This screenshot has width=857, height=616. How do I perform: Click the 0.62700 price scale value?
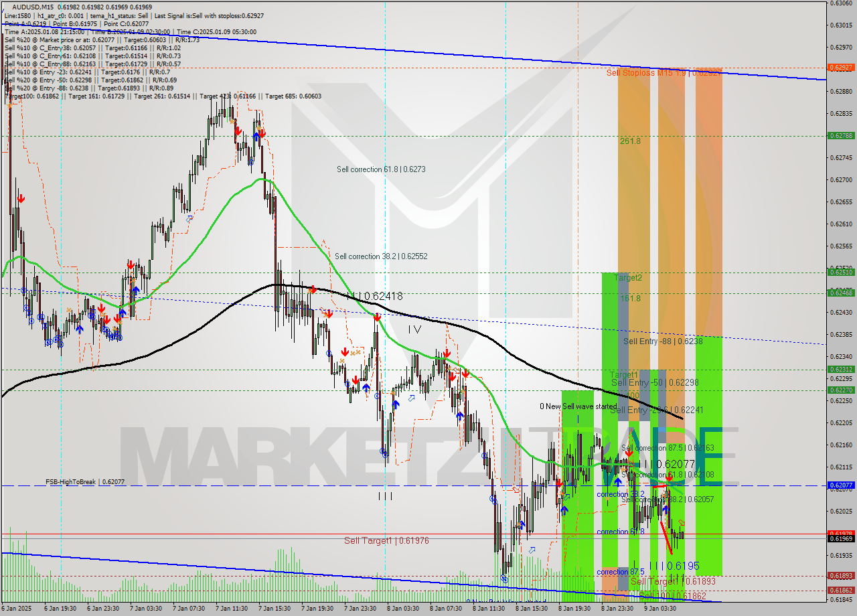click(842, 179)
